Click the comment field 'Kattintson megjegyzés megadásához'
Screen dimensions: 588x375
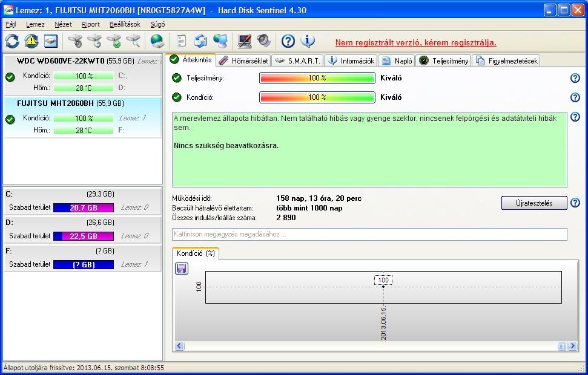pyautogui.click(x=369, y=234)
